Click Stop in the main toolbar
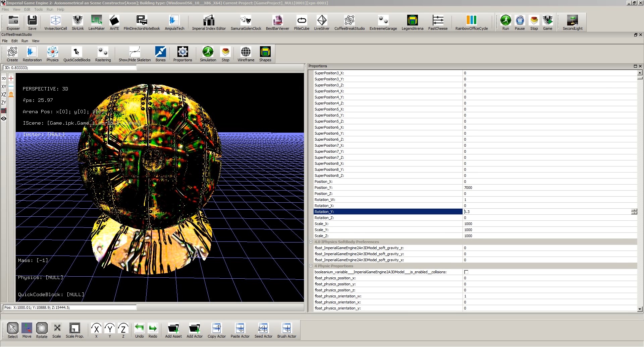This screenshot has height=347, width=644. [x=534, y=22]
